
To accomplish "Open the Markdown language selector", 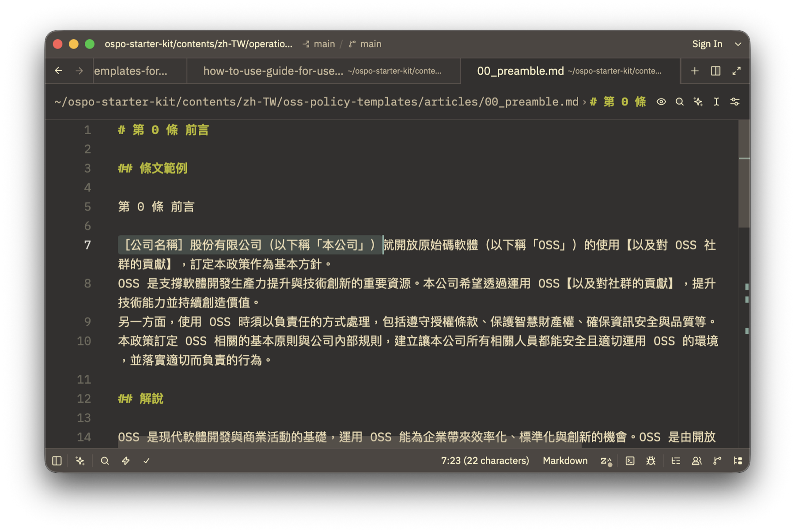I will (x=565, y=461).
